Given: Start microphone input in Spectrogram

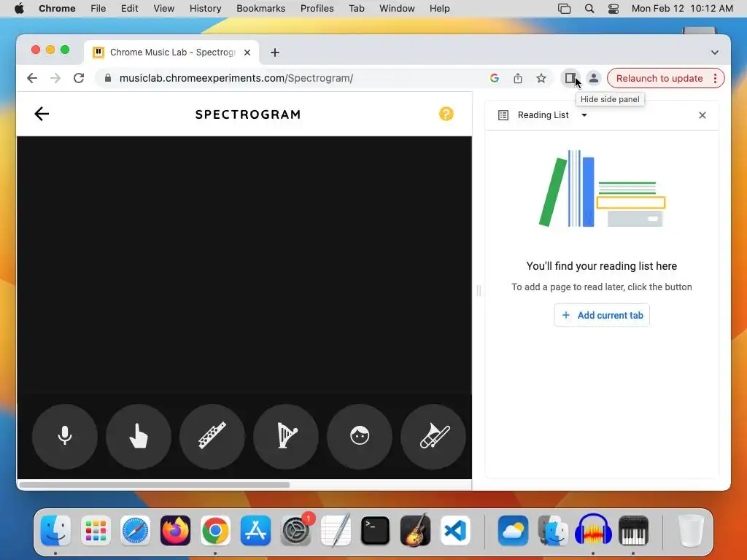Looking at the screenshot, I should (65, 436).
